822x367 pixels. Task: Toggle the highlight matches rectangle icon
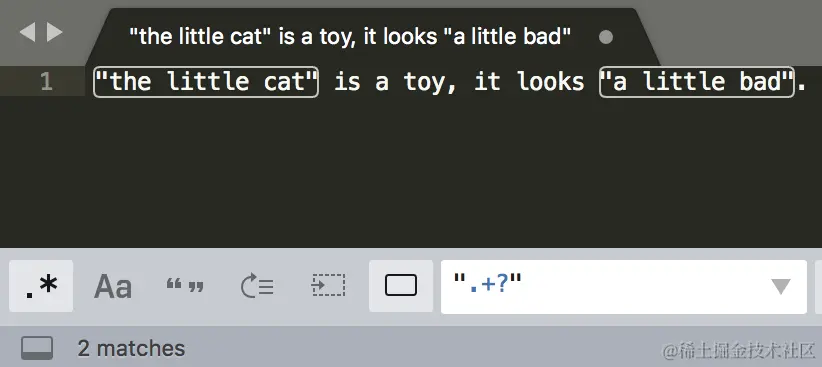[x=401, y=286]
